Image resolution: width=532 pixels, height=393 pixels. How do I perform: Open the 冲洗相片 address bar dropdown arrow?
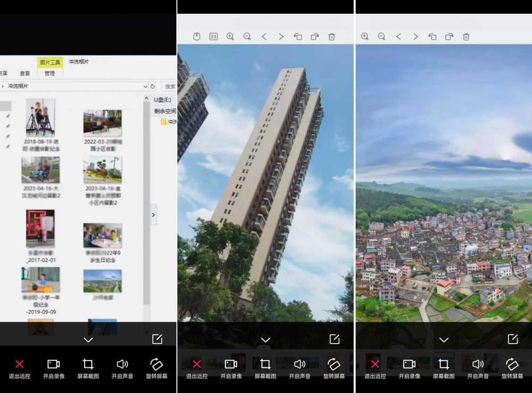(x=145, y=87)
